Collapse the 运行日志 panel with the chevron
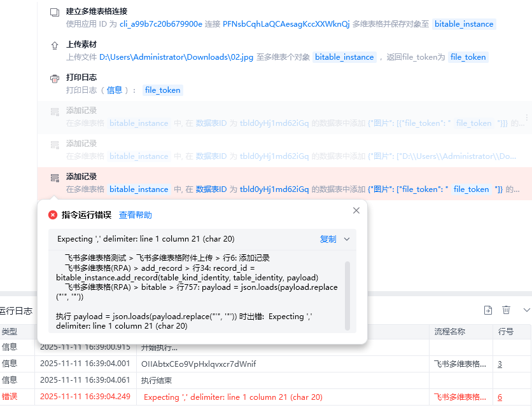The width and height of the screenshot is (532, 417). (526, 310)
